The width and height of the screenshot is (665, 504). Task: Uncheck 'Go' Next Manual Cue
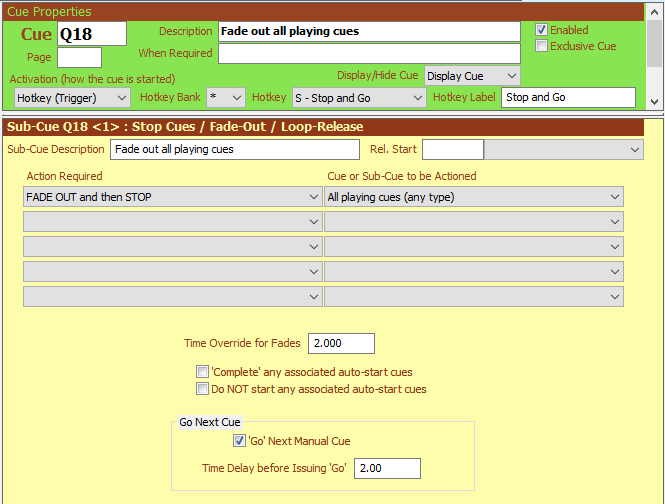[239, 441]
